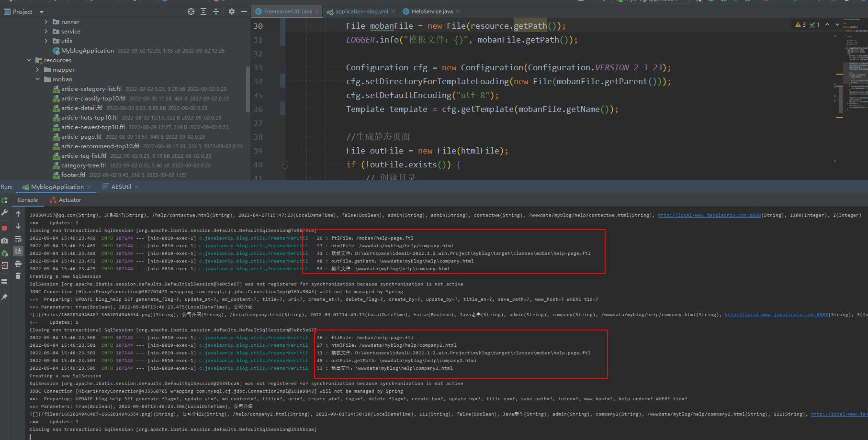Expand all nodes in Project panel
This screenshot has height=440, width=868.
tap(203, 11)
